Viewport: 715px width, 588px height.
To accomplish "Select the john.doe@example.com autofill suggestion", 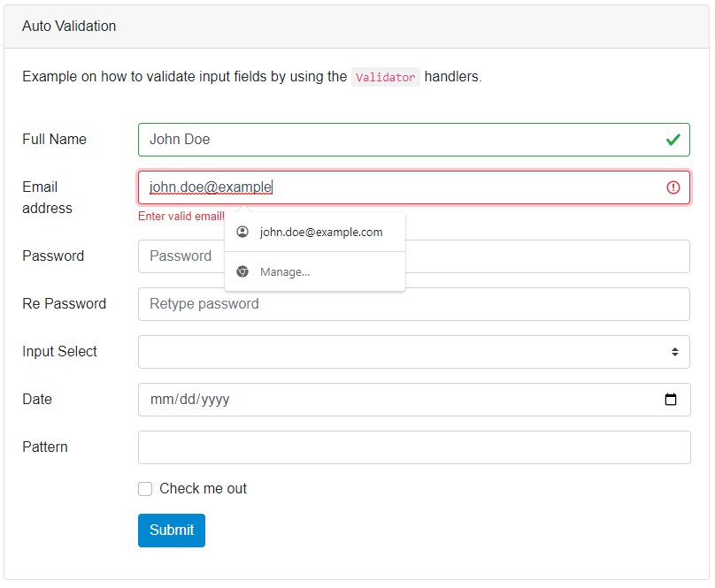I will click(x=320, y=233).
